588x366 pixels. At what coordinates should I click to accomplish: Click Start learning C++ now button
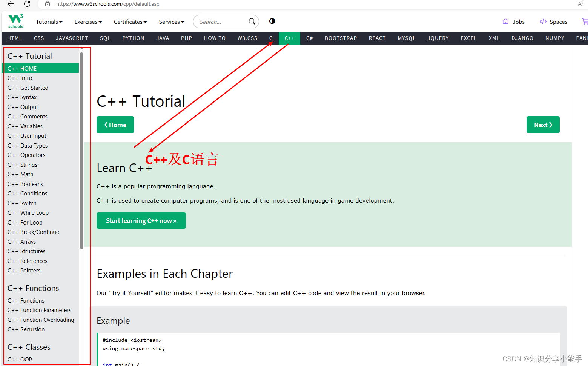(x=141, y=221)
